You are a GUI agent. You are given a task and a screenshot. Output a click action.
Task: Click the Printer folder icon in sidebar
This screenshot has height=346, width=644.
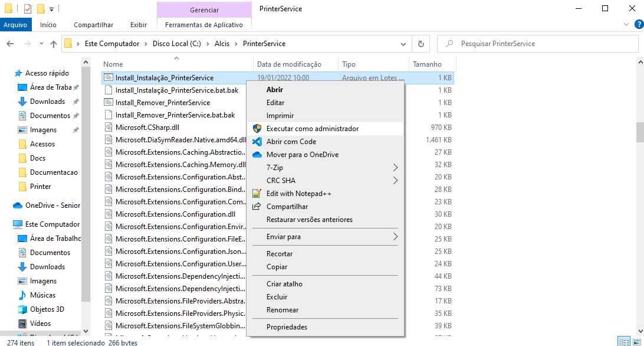coord(22,187)
